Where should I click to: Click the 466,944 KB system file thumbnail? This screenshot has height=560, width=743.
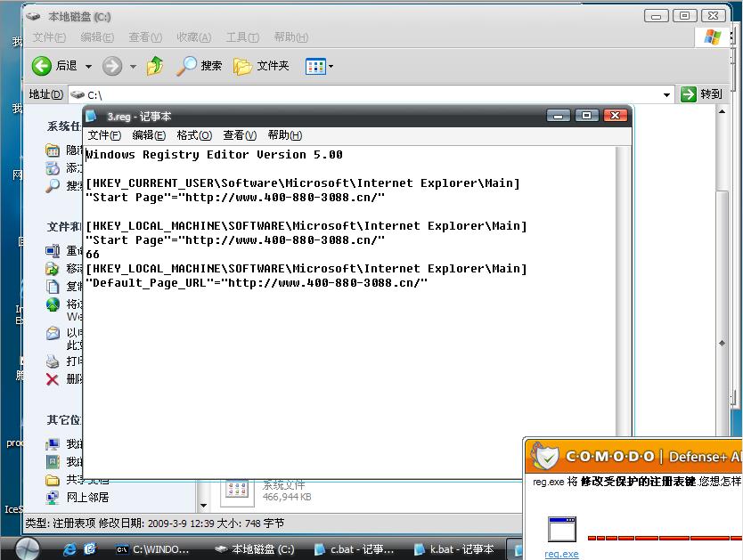pos(236,490)
